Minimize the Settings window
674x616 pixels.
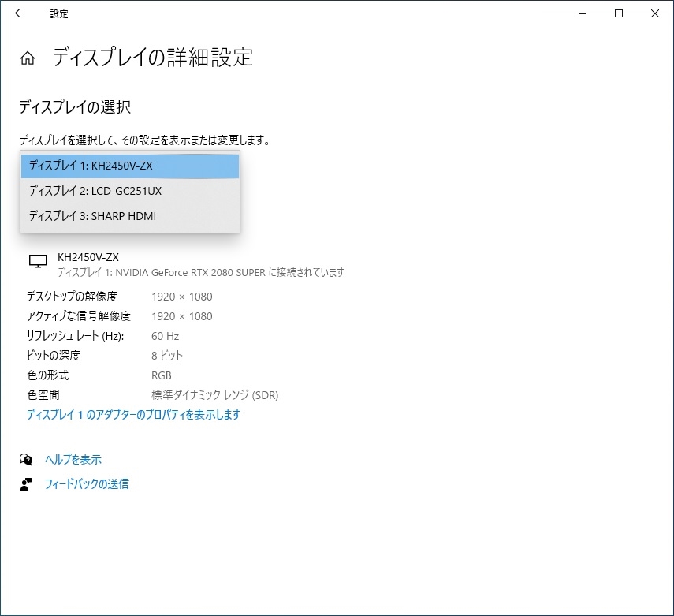[x=583, y=13]
